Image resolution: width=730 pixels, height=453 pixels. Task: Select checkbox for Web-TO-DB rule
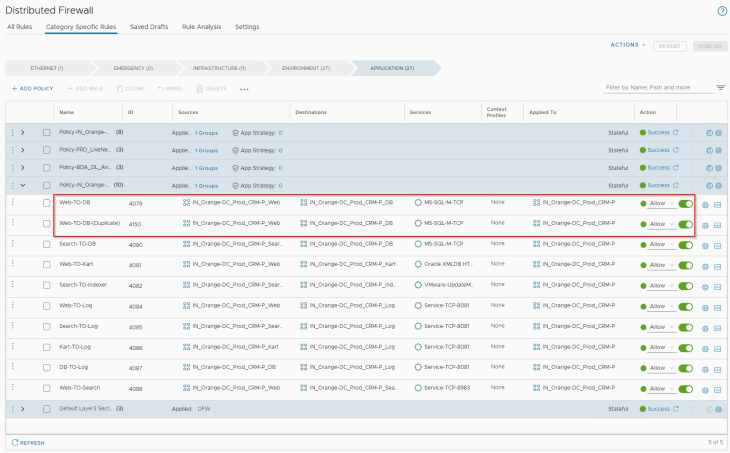pos(47,203)
